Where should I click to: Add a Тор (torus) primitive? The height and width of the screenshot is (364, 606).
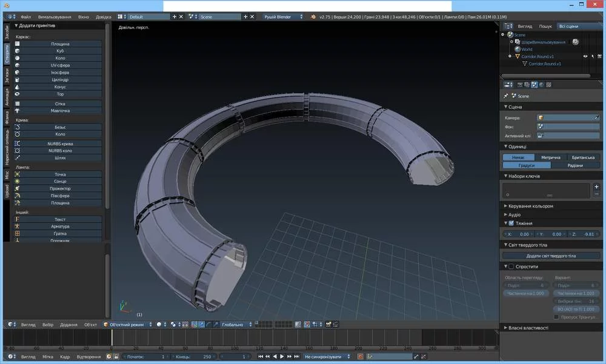point(59,94)
